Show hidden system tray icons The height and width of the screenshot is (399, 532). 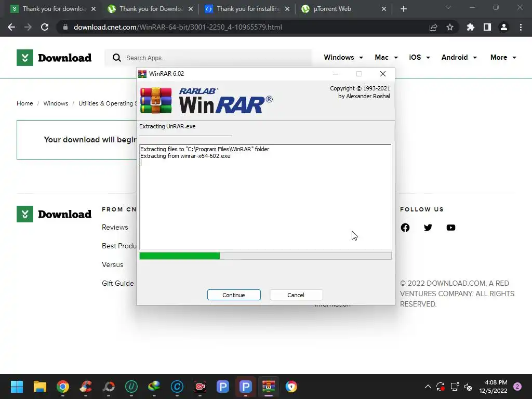pos(428,387)
